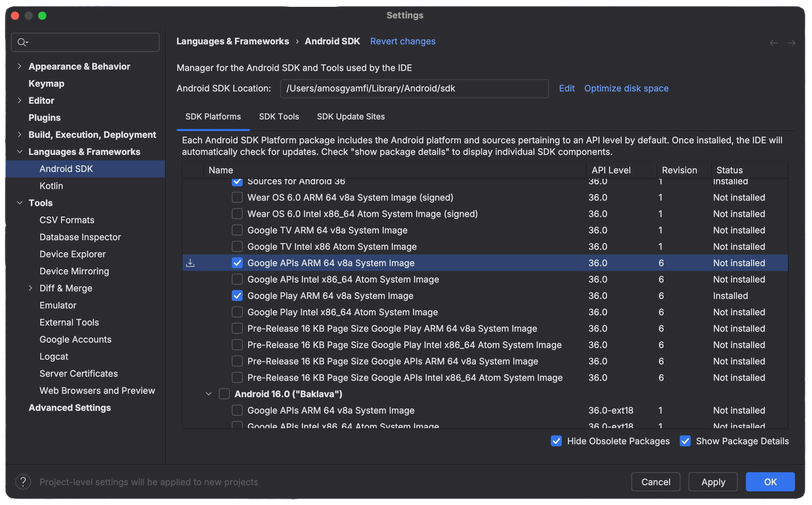Sort table by Name column header
Image resolution: width=812 pixels, height=505 pixels.
[x=395, y=170]
